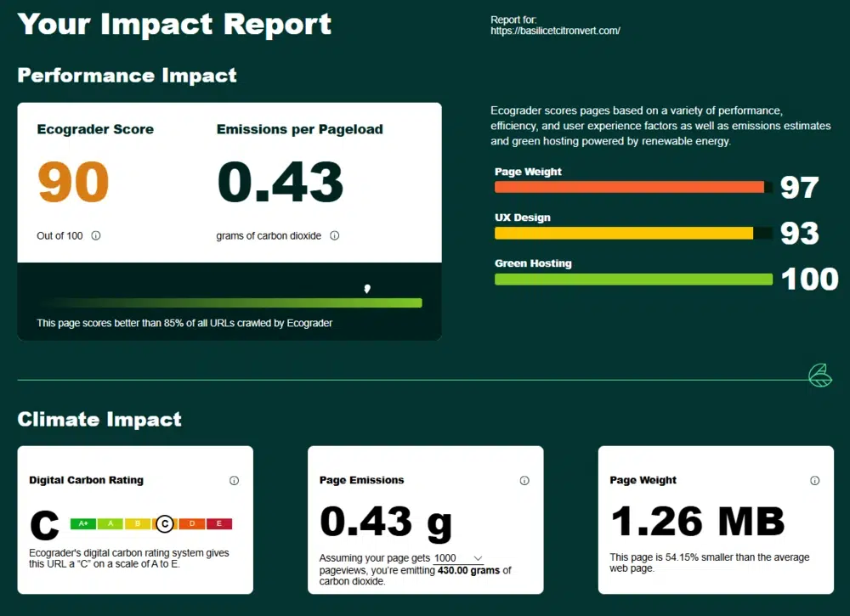Click the large C carbon rating letter

tap(44, 525)
